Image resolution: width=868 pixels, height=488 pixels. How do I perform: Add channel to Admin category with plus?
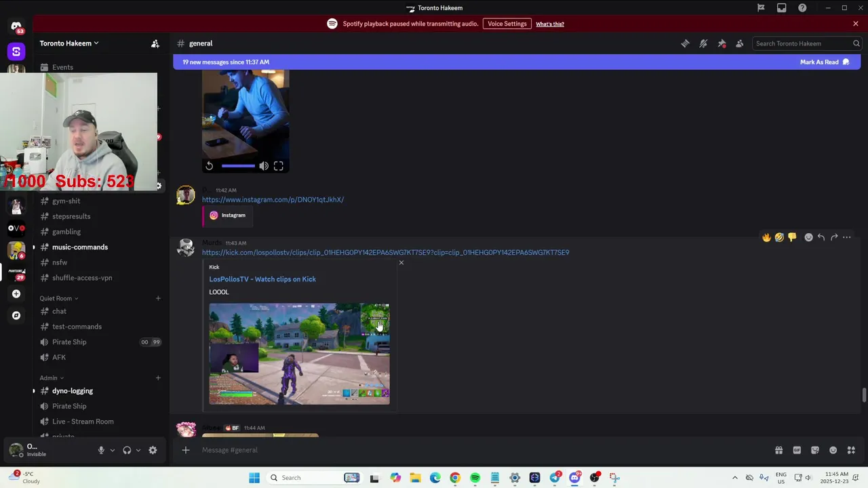pos(158,378)
